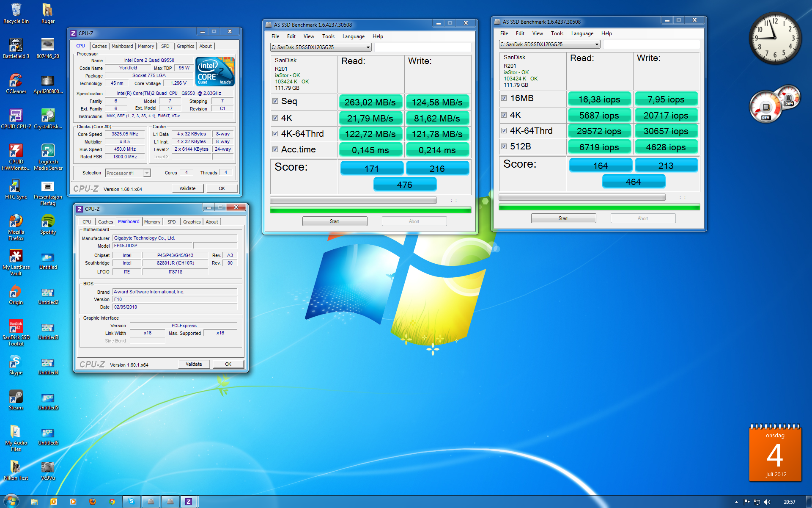Uncheck the 4K-64Thrd test in the iops window

(504, 131)
